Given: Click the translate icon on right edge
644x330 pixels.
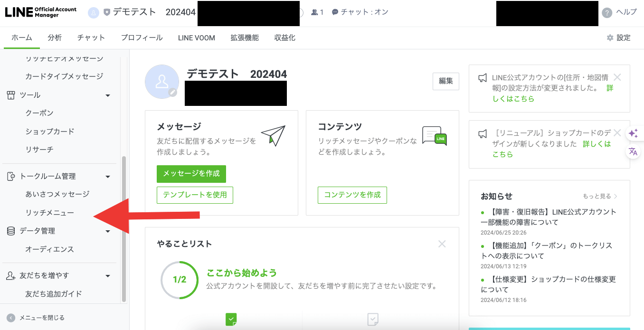Looking at the screenshot, I should click(633, 151).
